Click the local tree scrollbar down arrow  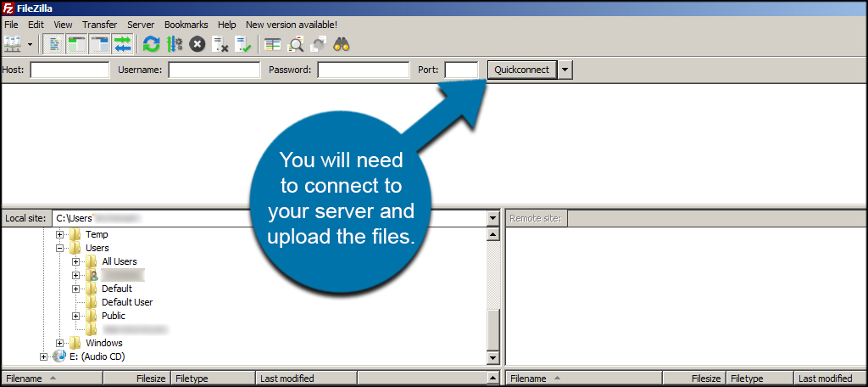492,358
